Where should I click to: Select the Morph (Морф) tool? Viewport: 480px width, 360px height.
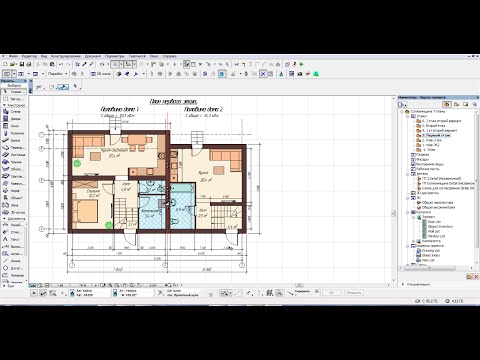coord(13,191)
